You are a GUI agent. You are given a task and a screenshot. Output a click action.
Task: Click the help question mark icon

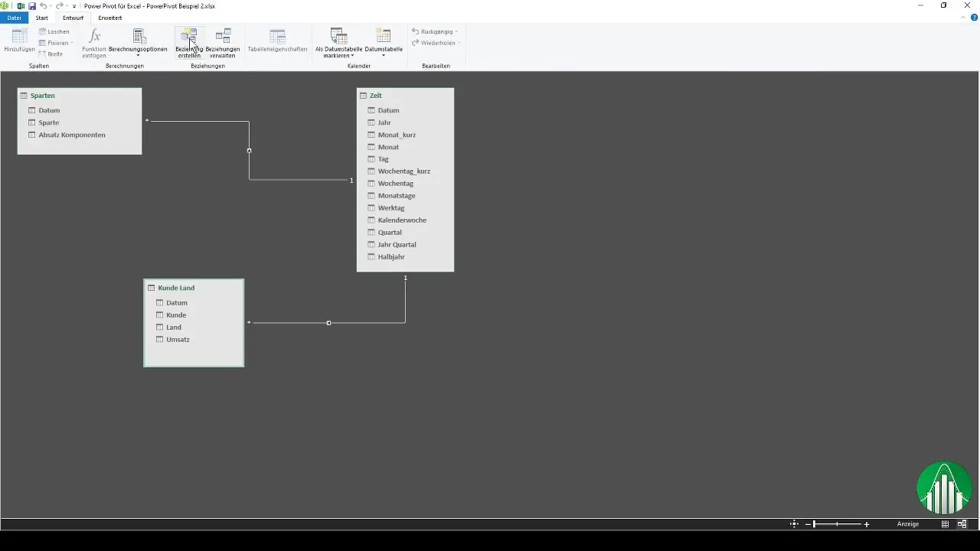[974, 17]
